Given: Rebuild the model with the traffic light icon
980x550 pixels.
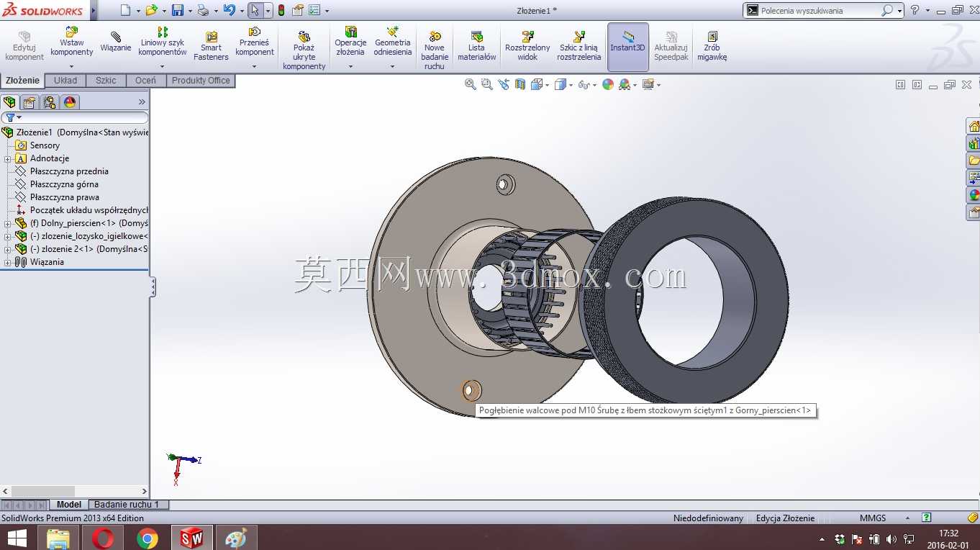Looking at the screenshot, I should click(281, 10).
